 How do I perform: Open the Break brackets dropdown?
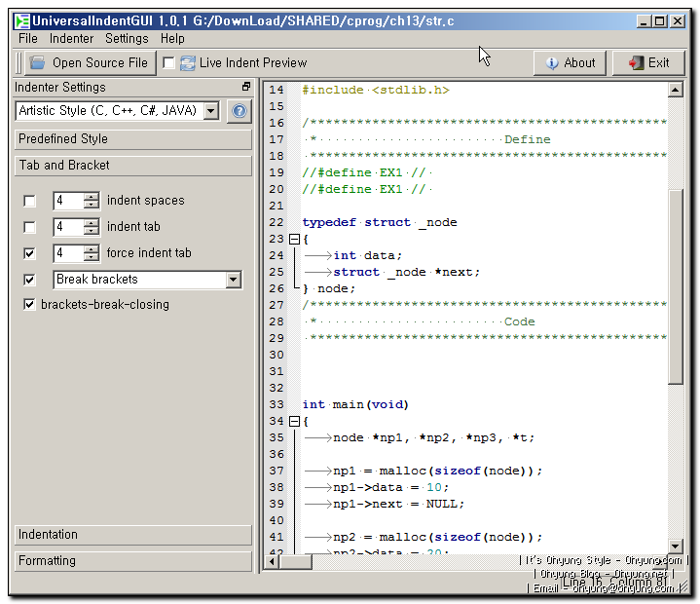pyautogui.click(x=233, y=280)
